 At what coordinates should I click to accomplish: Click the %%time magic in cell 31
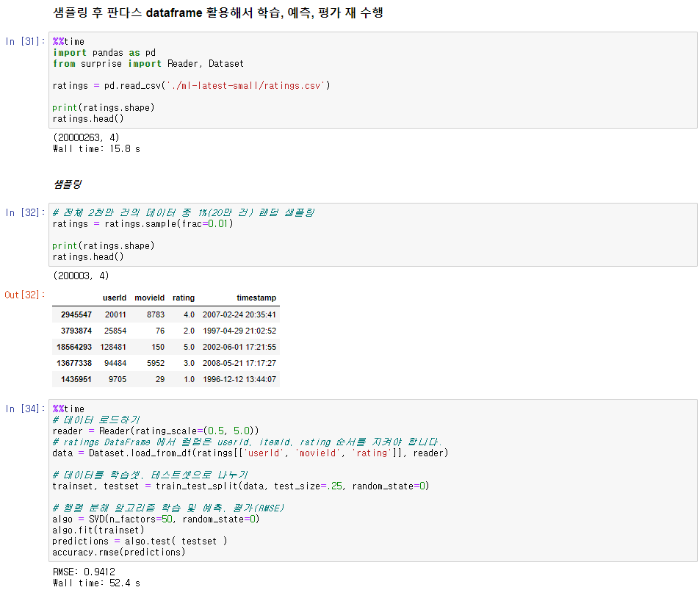(x=68, y=42)
